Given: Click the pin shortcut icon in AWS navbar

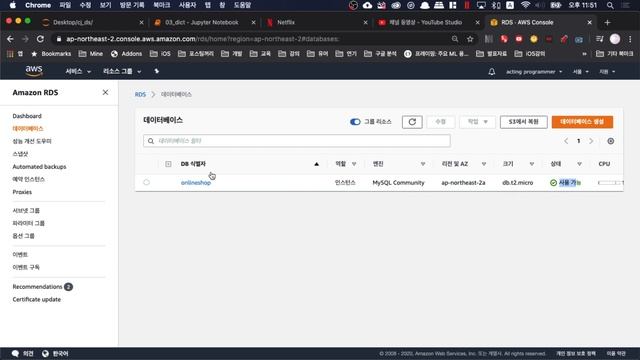Looking at the screenshot, I should 156,71.
